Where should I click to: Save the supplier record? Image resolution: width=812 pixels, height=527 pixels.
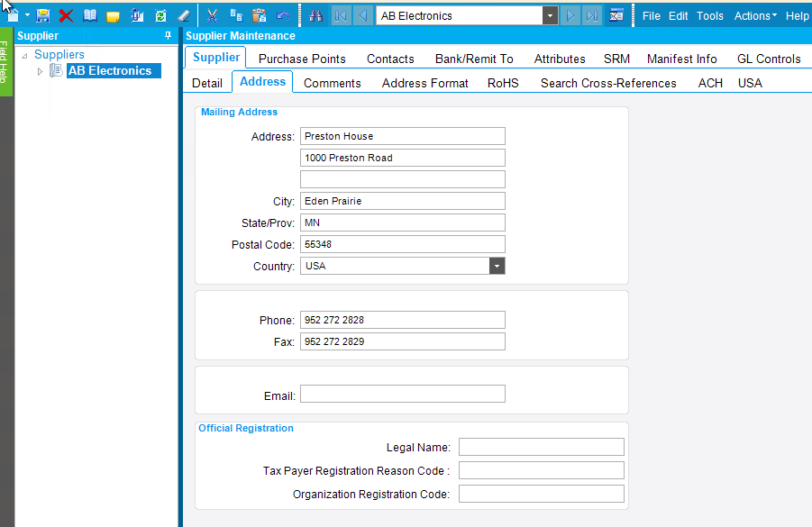point(43,15)
